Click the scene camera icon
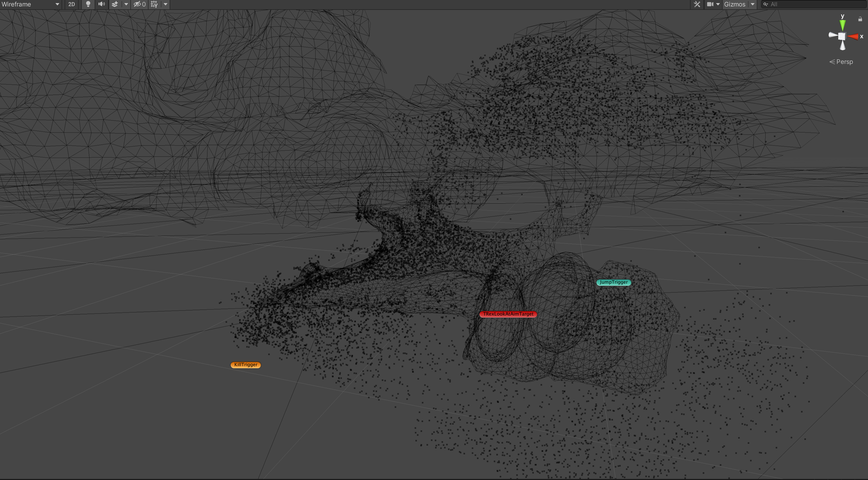 point(710,4)
